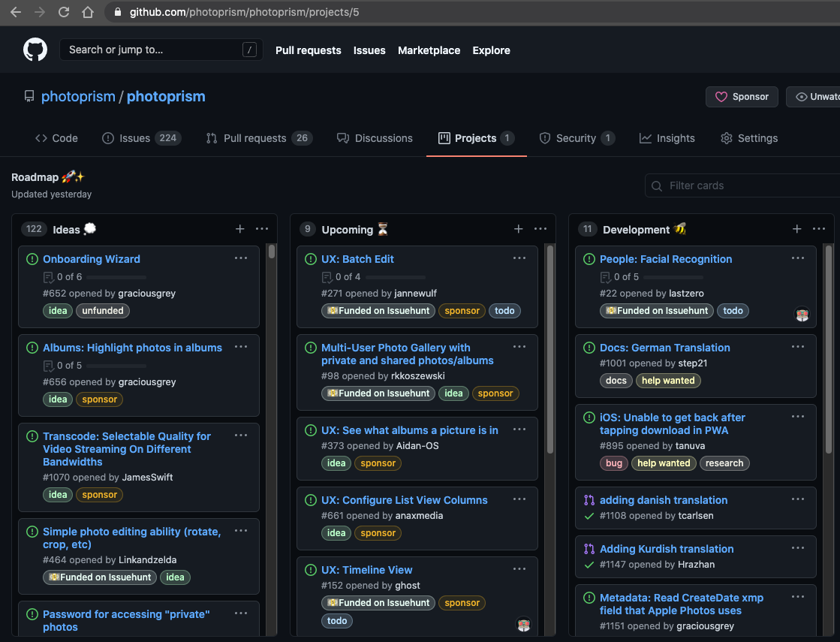Screen dimensions: 840x642
Task: Click the browser forward arrow
Action: click(40, 12)
